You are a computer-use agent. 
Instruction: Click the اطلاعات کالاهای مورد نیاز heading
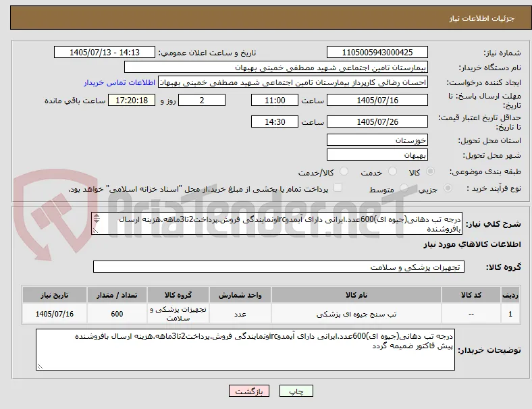pos(472,244)
